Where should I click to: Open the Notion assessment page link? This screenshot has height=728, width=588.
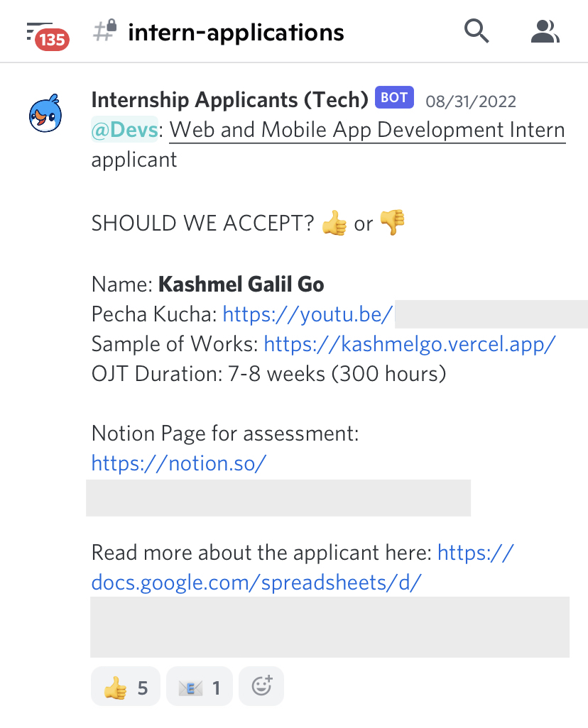click(x=178, y=463)
